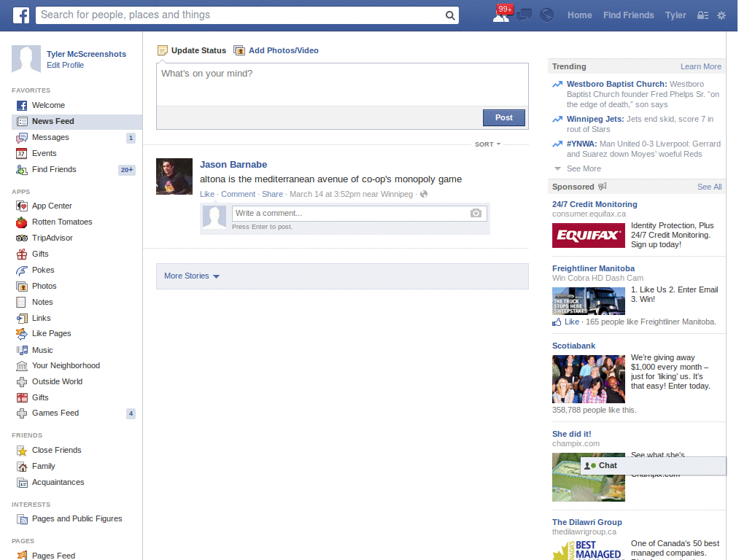747x560 pixels.
Task: Click the Close Friends star icon
Action: (x=22, y=451)
